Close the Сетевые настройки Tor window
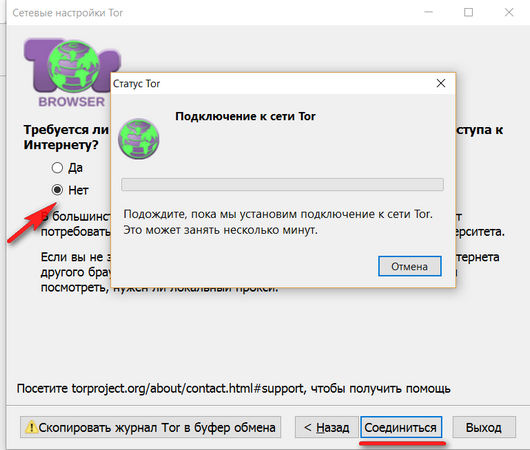Screen dimensions: 530x450 [x=509, y=13]
